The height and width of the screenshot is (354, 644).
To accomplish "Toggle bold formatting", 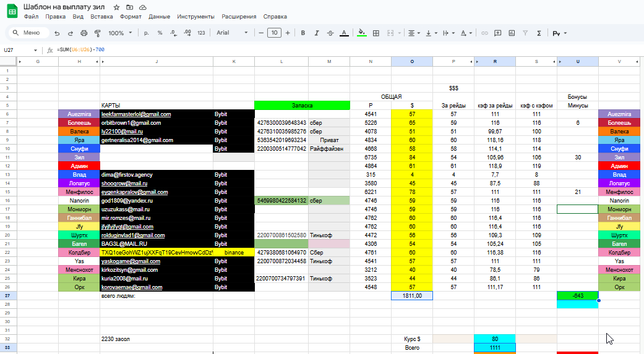I will pos(303,33).
